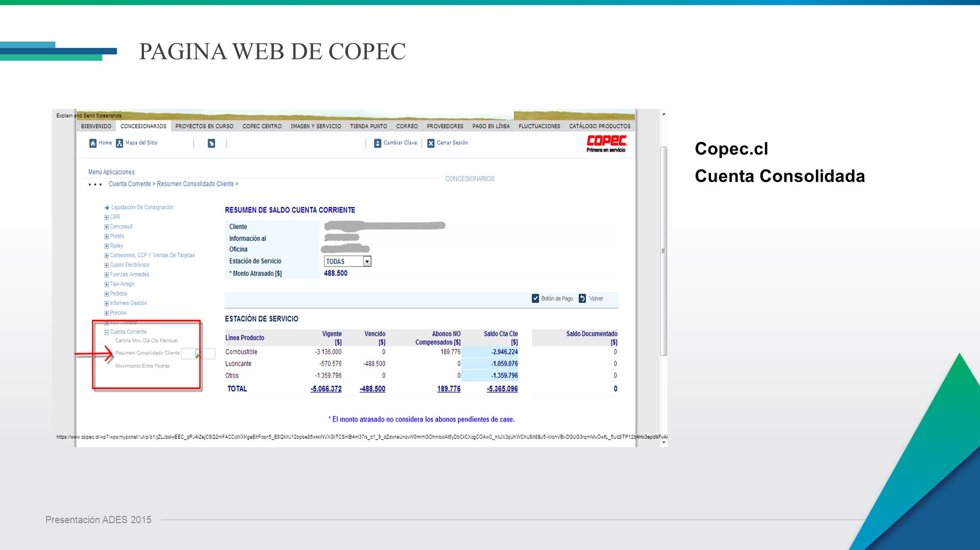980x550 pixels.
Task: Expand the CMR tree node
Action: pyautogui.click(x=107, y=217)
